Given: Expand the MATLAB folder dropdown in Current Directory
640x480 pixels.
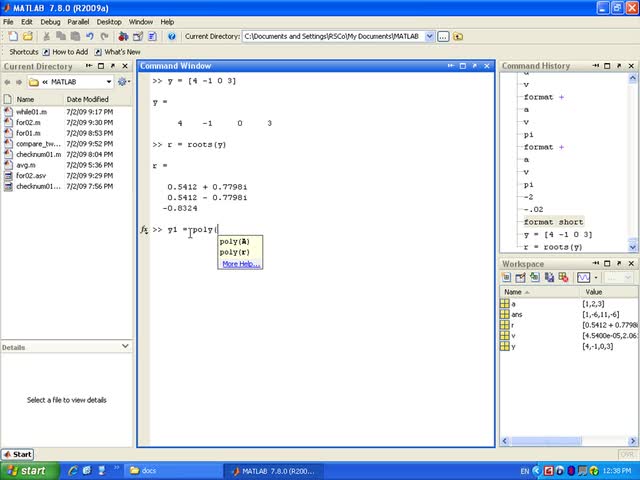Looking at the screenshot, I should coord(108,82).
